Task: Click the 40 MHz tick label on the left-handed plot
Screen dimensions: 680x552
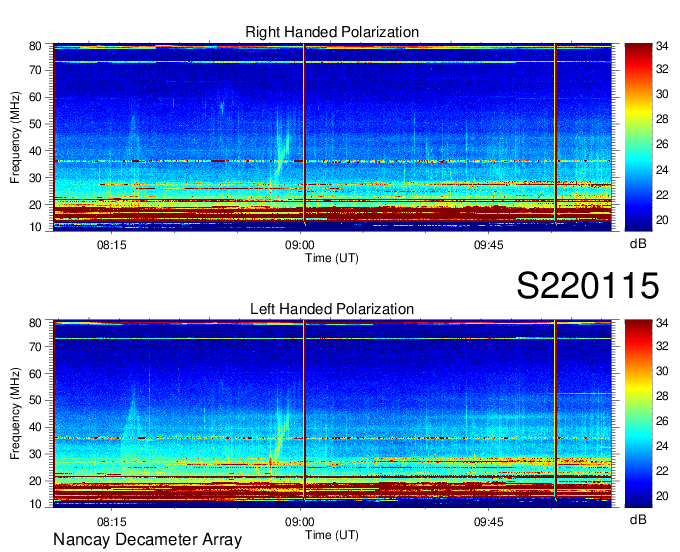Action: tap(35, 427)
